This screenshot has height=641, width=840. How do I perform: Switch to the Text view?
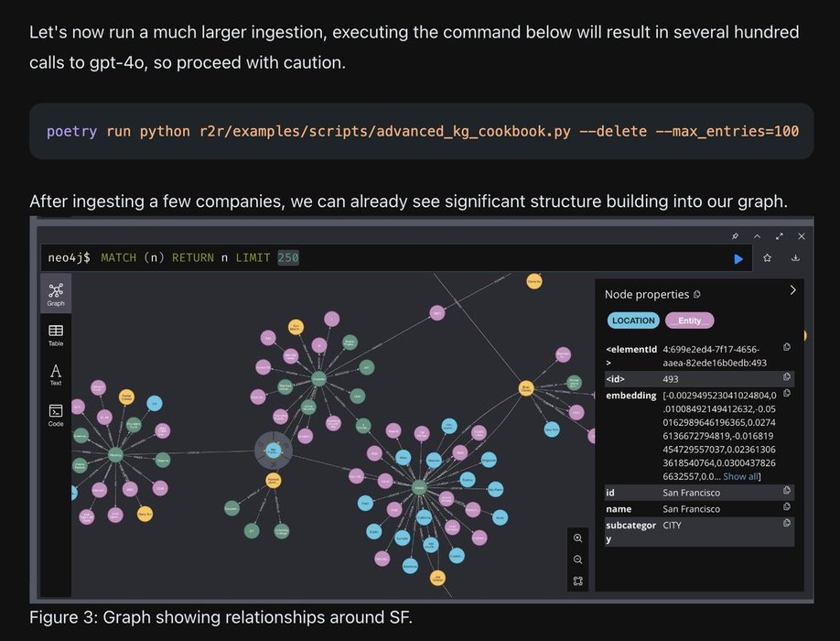(56, 375)
